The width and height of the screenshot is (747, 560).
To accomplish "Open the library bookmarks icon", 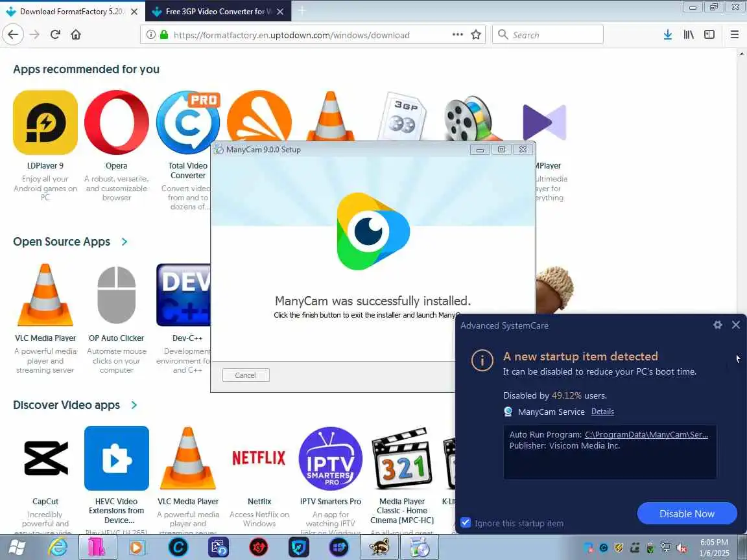I will click(689, 34).
